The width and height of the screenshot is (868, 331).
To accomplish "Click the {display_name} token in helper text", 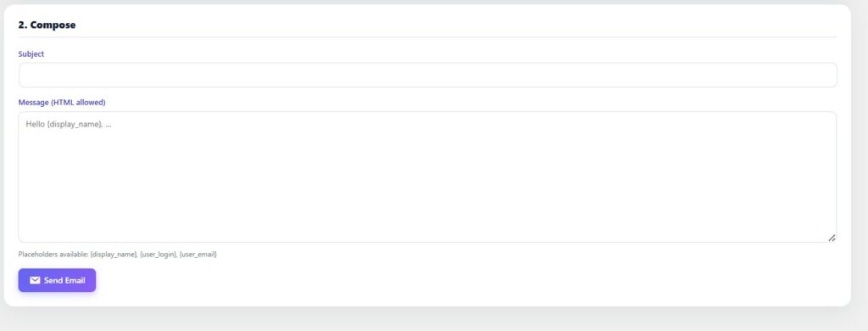I will [114, 255].
